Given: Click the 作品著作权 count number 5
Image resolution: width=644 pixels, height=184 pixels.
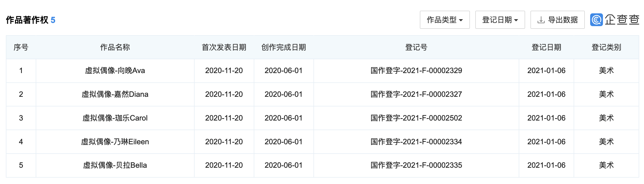Looking at the screenshot, I should (x=53, y=20).
